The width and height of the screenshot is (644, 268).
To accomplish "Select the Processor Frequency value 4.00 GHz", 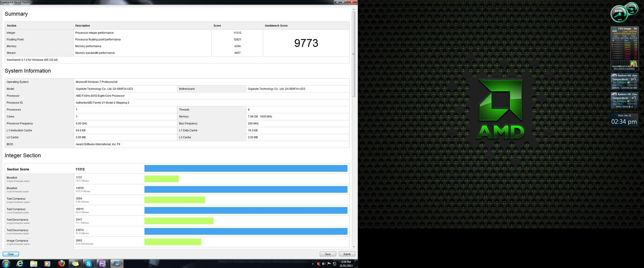I will (x=81, y=124).
